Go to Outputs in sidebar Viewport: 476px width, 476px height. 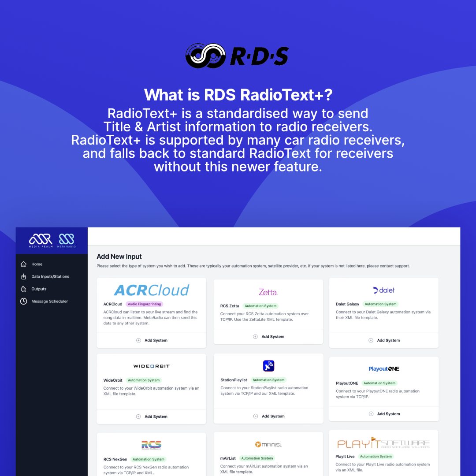[x=39, y=289]
